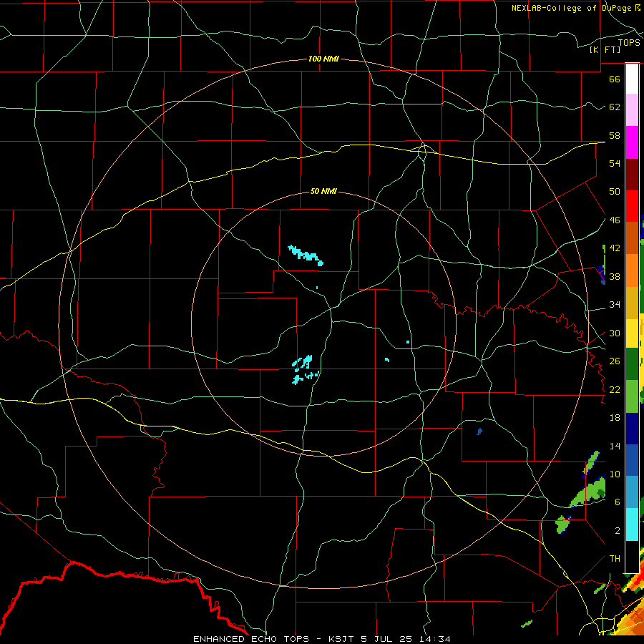Select the yellow legend swatch
Image resolution: width=644 pixels, height=644 pixels.
632,333
